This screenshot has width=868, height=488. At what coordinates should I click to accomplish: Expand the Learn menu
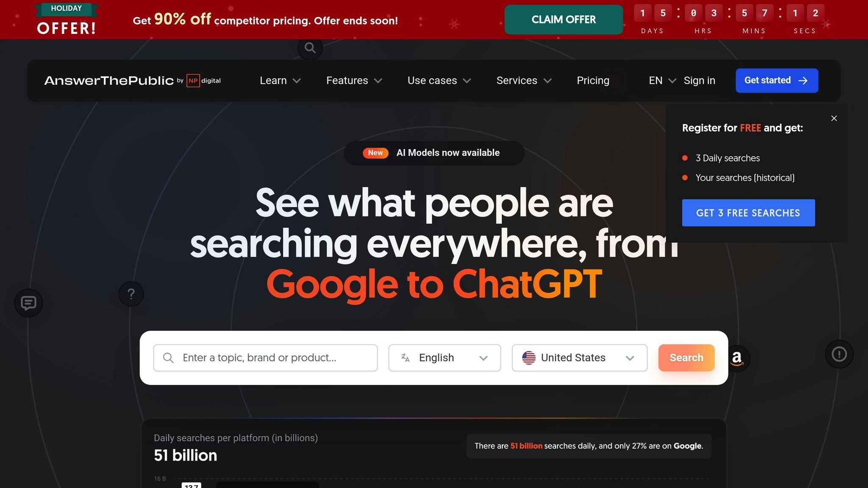pyautogui.click(x=280, y=80)
